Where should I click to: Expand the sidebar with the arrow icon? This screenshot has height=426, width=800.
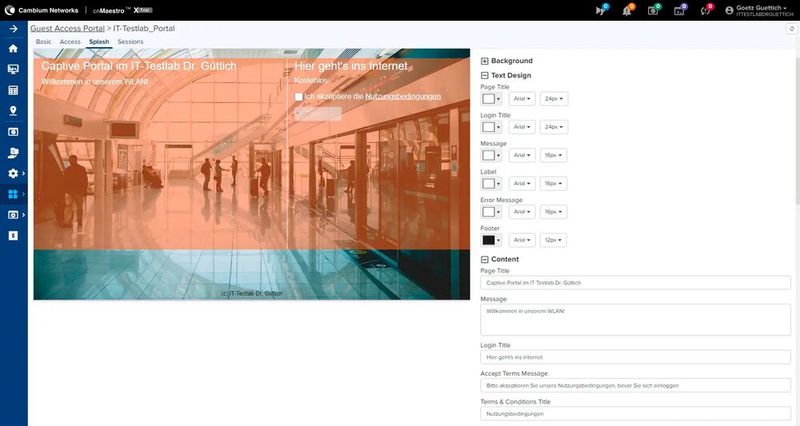pos(13,29)
